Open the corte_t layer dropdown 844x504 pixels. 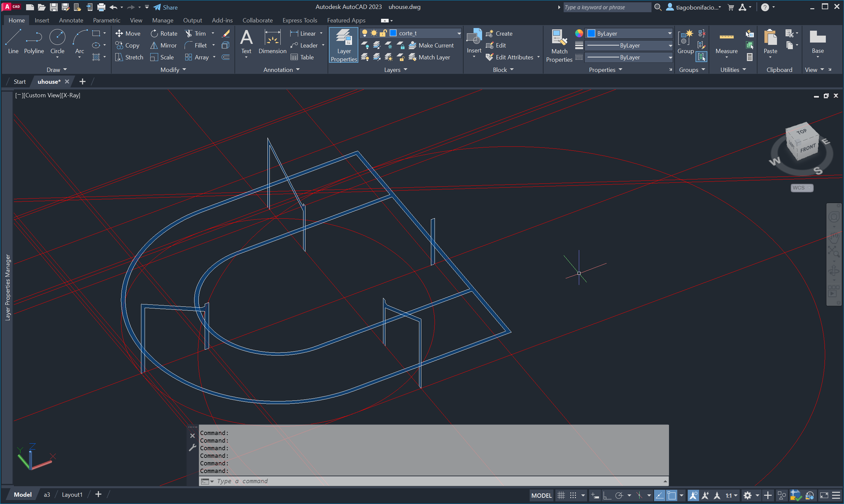tap(459, 33)
